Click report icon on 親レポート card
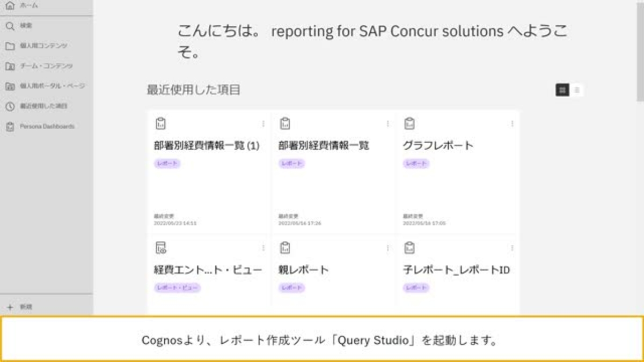Image resolution: width=644 pixels, height=362 pixels. (x=285, y=248)
